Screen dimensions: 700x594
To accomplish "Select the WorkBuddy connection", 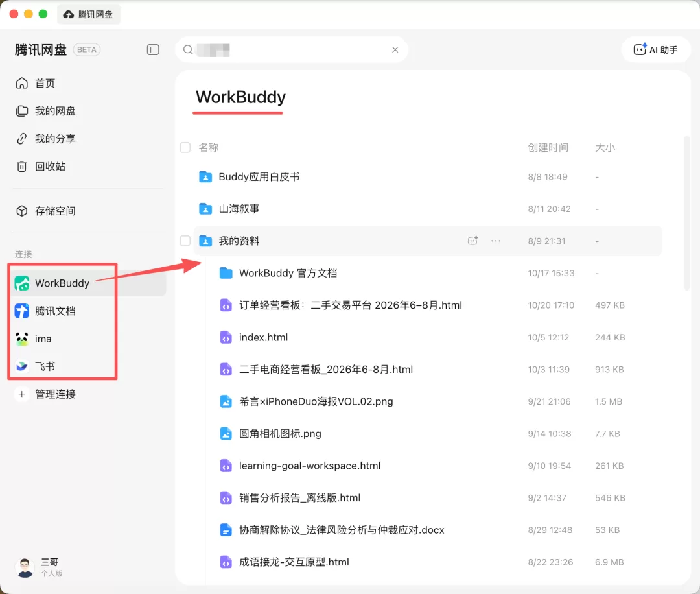I will point(88,283).
